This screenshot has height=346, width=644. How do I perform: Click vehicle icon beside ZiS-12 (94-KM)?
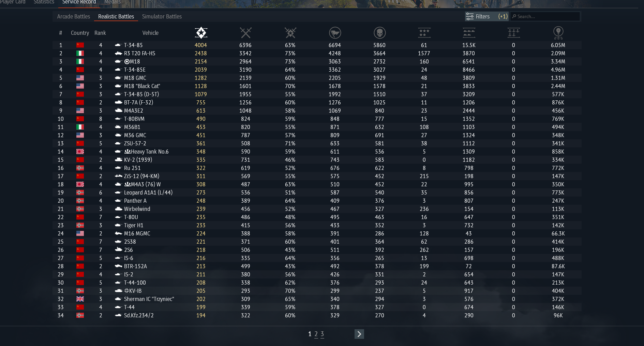click(118, 176)
